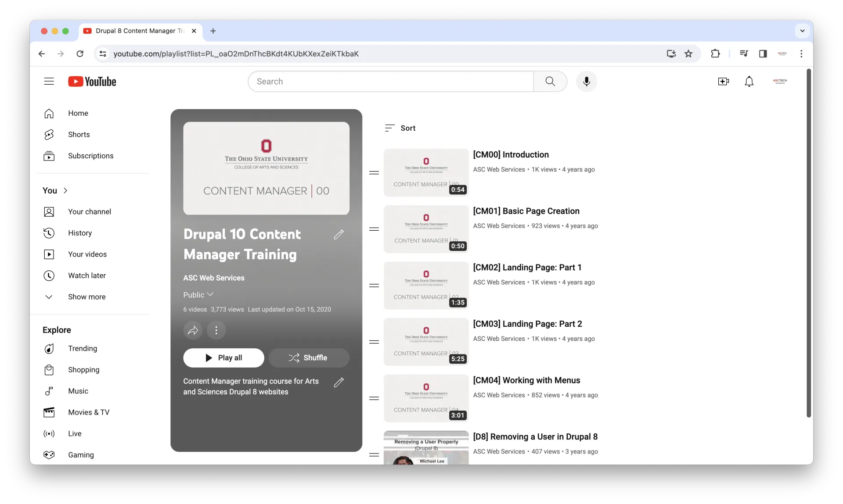Image resolution: width=843 pixels, height=504 pixels.
Task: Open Chrome three-dot menu
Action: 801,54
